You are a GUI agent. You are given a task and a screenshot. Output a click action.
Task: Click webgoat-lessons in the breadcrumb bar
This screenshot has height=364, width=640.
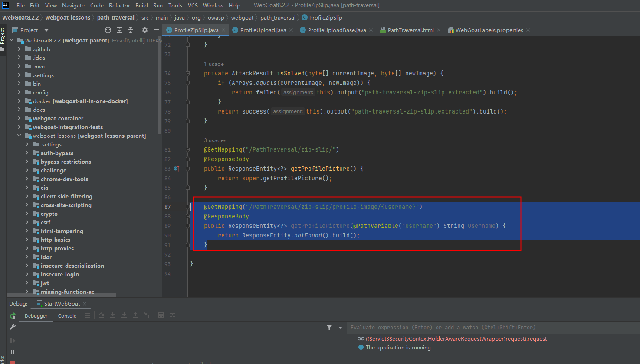(x=68, y=18)
